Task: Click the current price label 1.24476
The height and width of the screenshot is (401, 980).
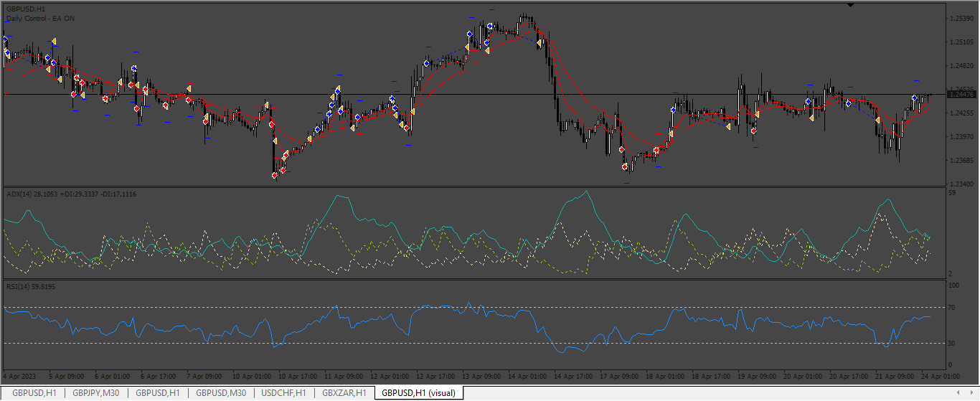Action: click(x=961, y=94)
